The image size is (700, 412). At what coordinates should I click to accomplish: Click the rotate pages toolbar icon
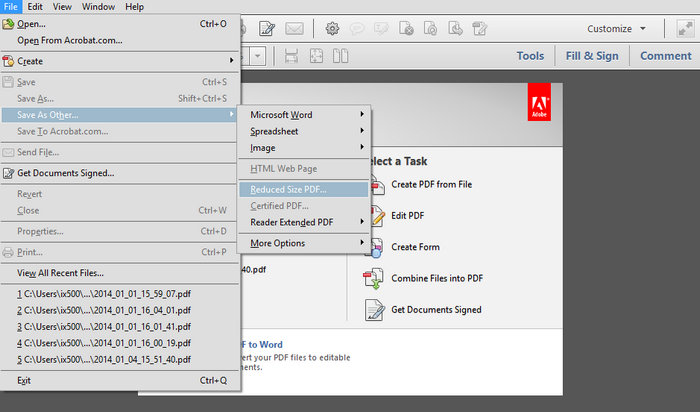coord(430,29)
